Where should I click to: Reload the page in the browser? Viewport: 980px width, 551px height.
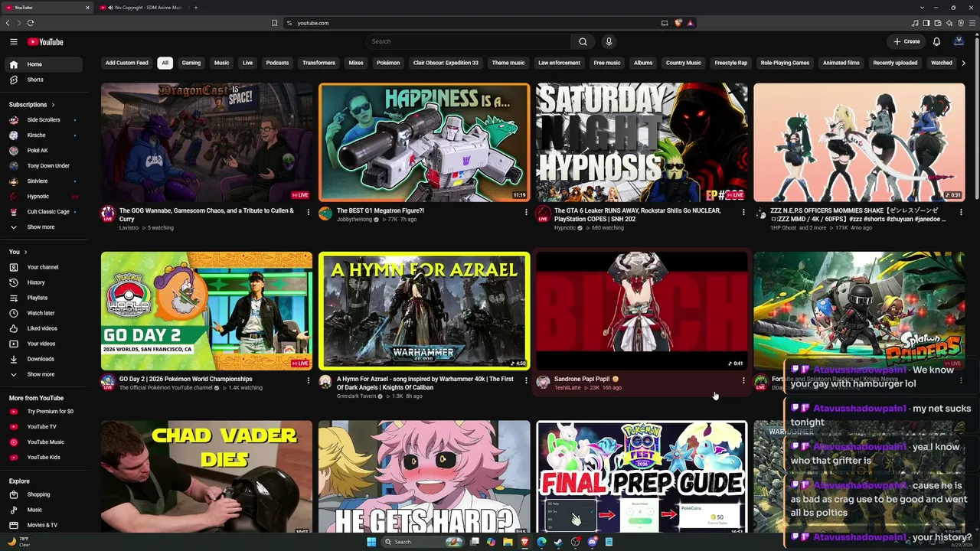point(31,23)
